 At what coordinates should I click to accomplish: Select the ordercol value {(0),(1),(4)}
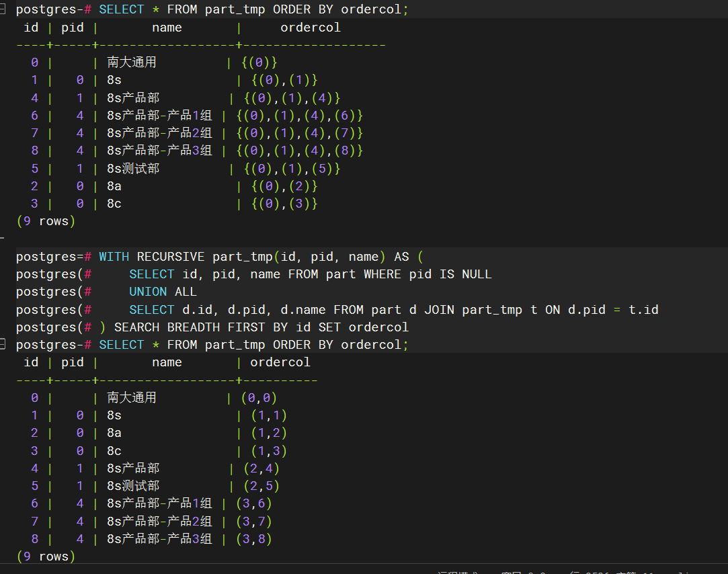(292, 98)
